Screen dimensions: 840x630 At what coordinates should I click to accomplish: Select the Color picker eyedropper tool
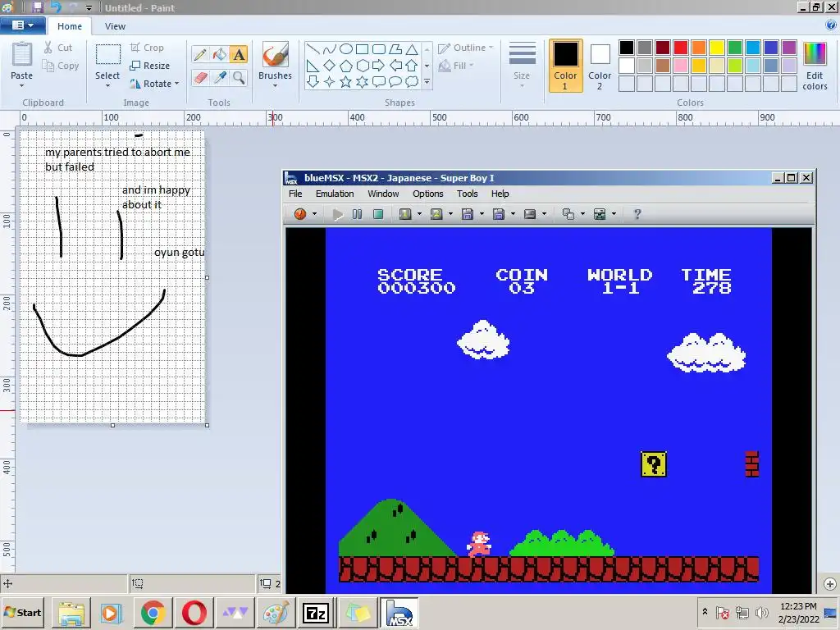(220, 78)
